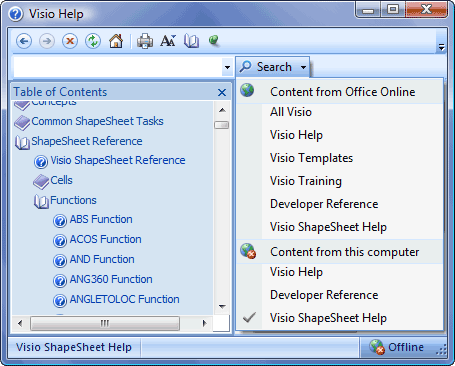Open the ANGLETOLOC Function topic
Screen dimensions: 455x366
coord(124,299)
